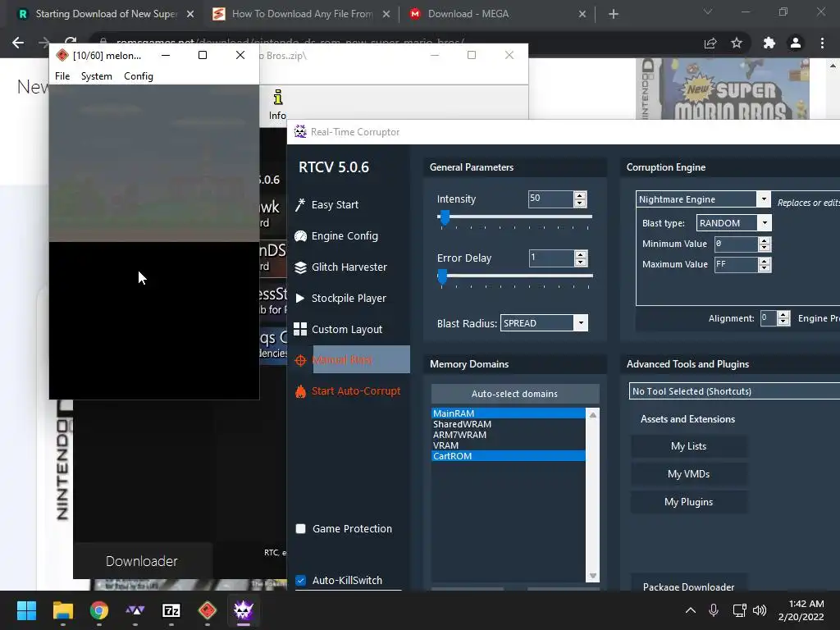Decrease Error Delay with down arrow

click(x=581, y=262)
